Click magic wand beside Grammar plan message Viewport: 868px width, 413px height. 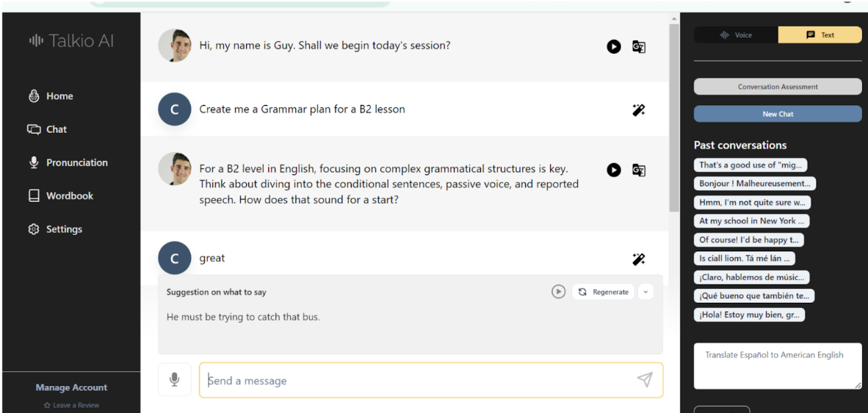pyautogui.click(x=639, y=110)
